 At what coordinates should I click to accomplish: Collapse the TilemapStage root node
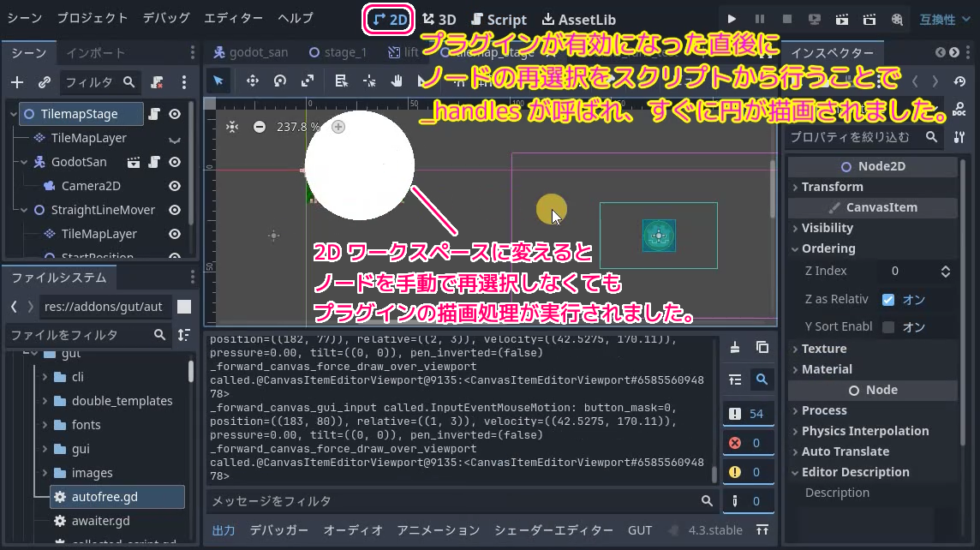click(13, 114)
